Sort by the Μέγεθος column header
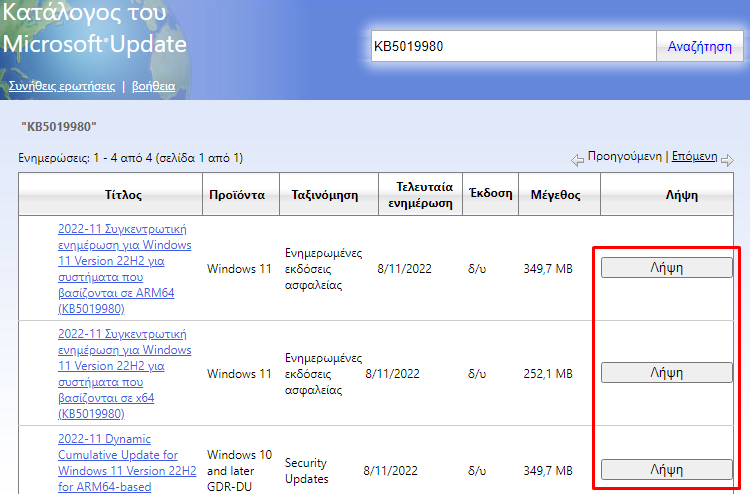750x494 pixels. point(559,194)
